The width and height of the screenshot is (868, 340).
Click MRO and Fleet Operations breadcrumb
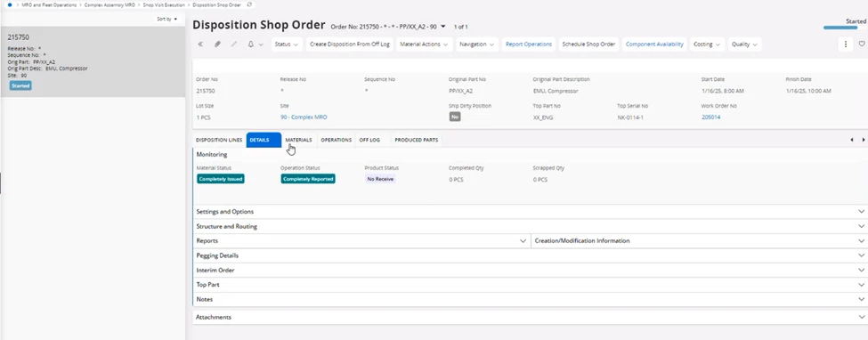(x=49, y=4)
